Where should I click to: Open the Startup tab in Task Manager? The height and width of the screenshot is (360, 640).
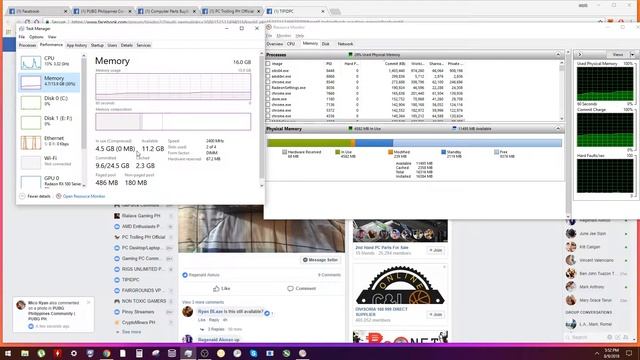(x=97, y=45)
